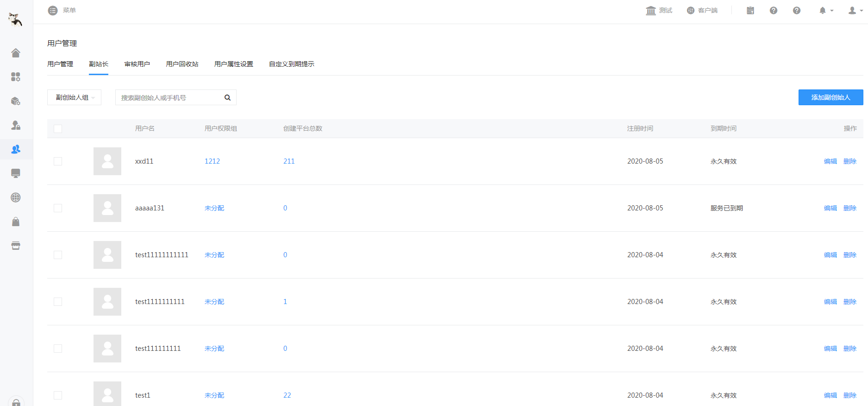The width and height of the screenshot is (868, 406).
Task: Switch to the 用户回收站 tab
Action: (182, 64)
